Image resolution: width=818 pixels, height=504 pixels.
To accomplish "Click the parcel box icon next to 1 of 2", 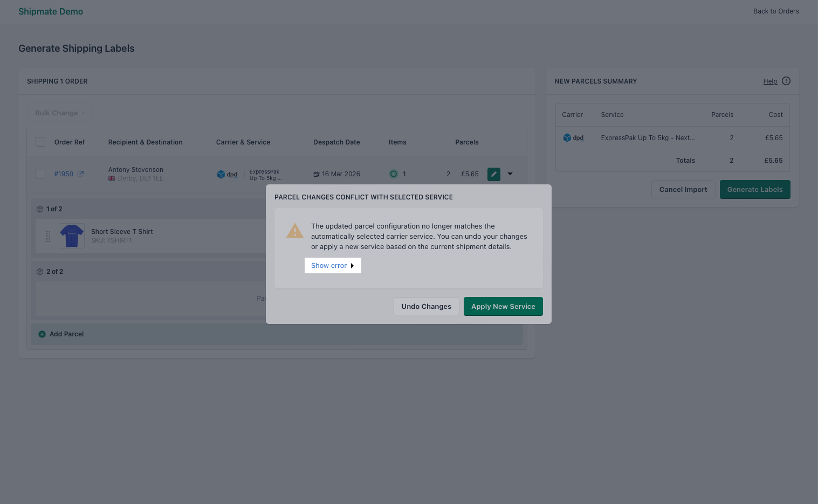I will [x=40, y=209].
